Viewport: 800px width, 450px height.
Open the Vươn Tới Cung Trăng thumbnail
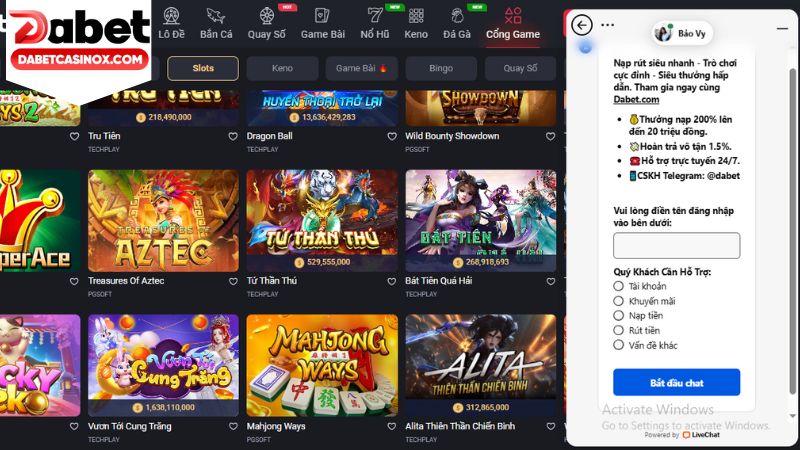point(163,365)
